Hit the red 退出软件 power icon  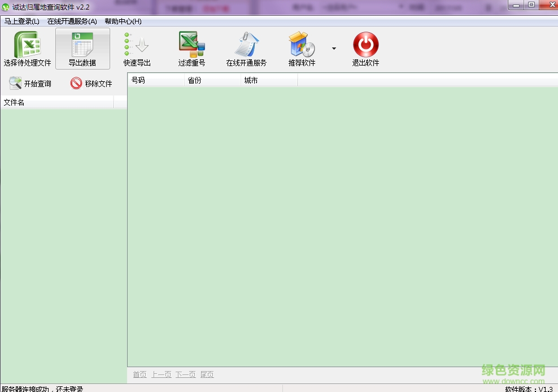coord(365,45)
